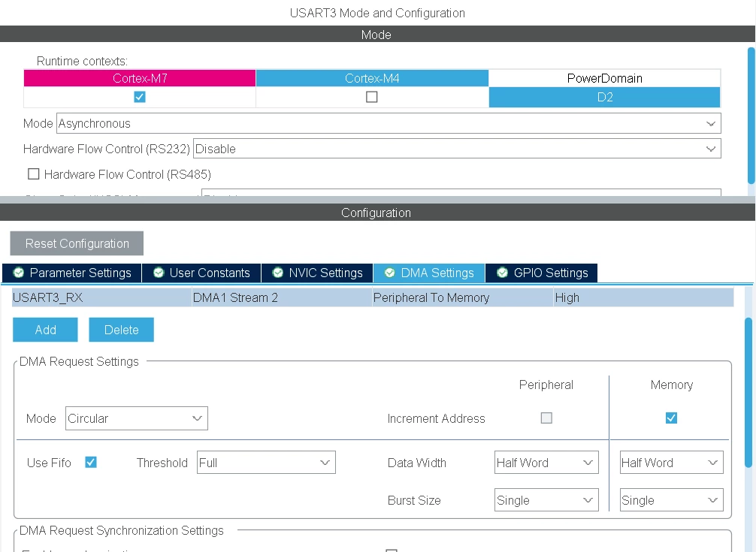
Task: Click the Mode panel vertical scrollbar
Action: (x=751, y=116)
